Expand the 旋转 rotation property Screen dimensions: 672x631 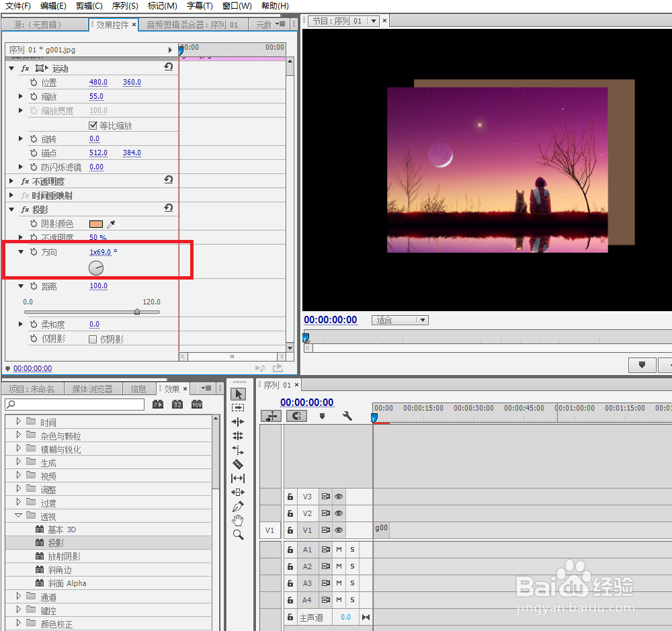click(x=20, y=138)
